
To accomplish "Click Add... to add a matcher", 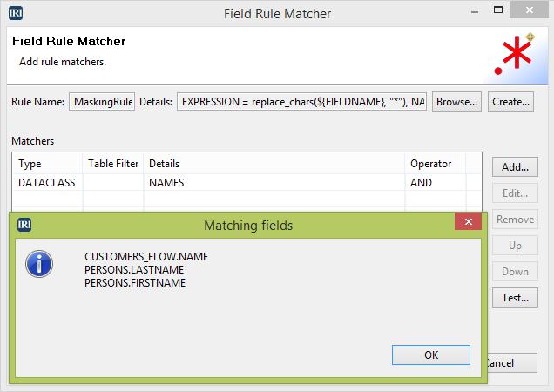I will coord(515,167).
